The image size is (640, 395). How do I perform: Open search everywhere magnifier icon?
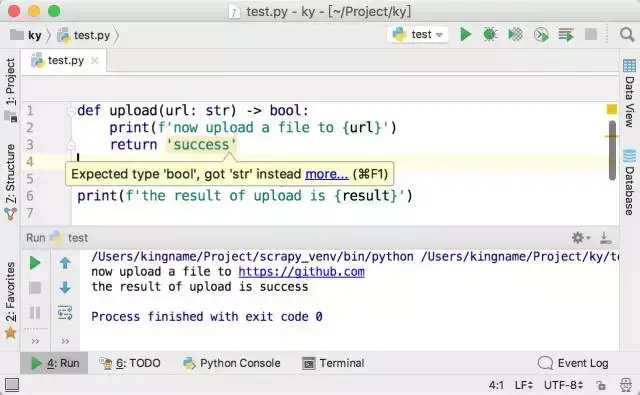click(627, 34)
